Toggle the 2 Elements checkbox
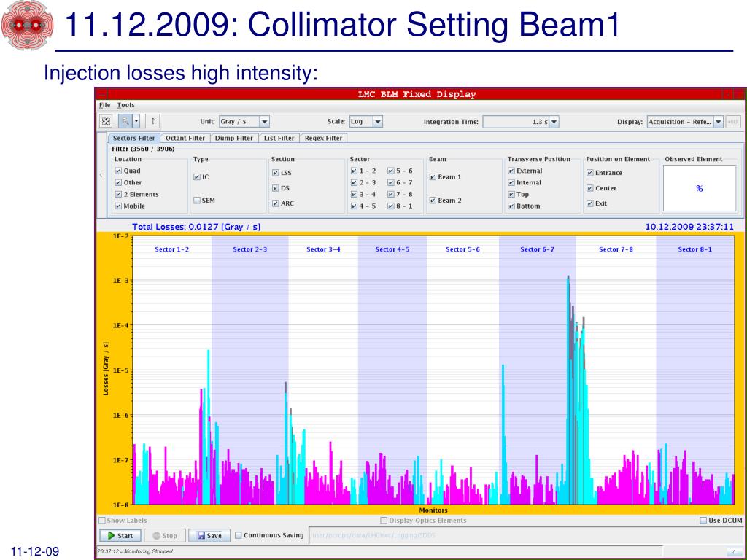This screenshot has height=560, width=747. click(118, 194)
